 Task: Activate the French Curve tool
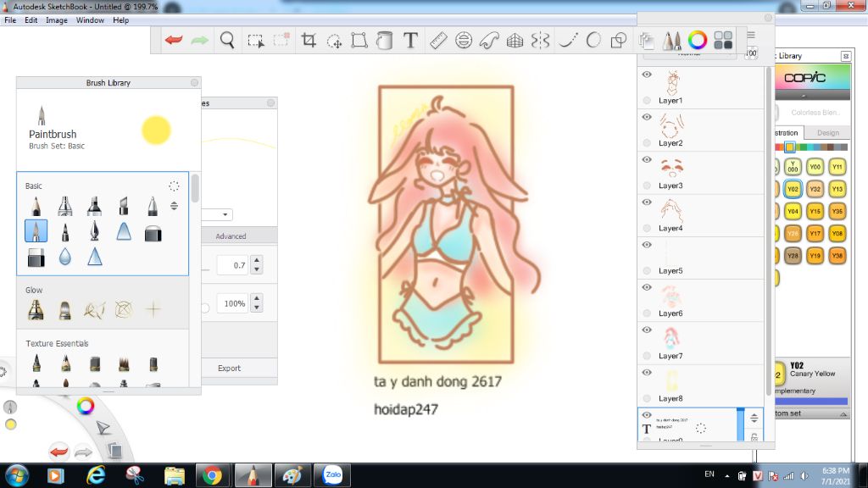point(489,41)
